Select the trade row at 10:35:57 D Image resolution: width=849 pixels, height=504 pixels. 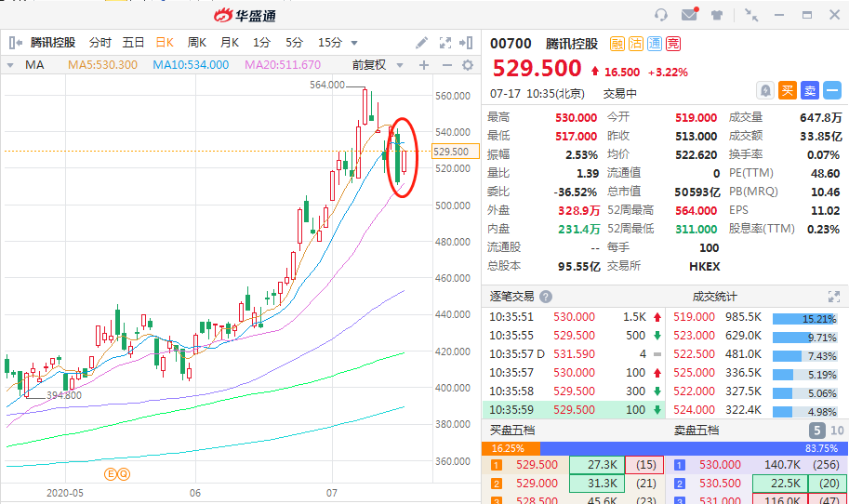click(573, 354)
